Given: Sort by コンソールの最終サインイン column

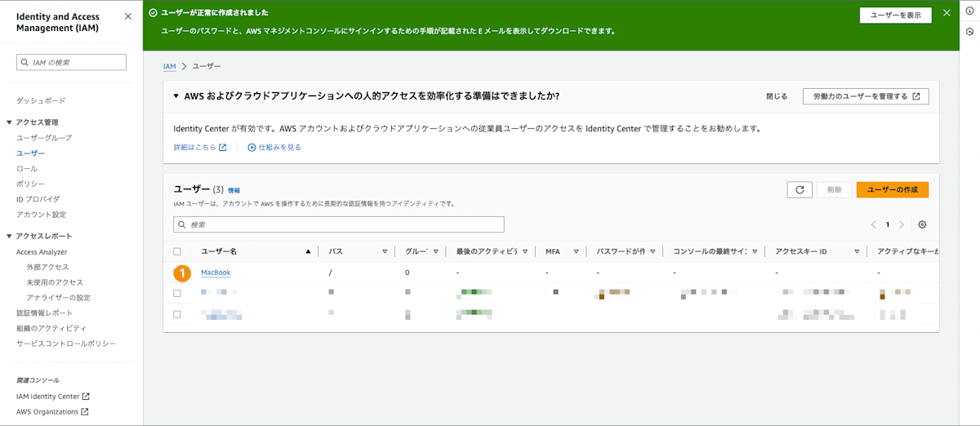Looking at the screenshot, I should coord(755,251).
